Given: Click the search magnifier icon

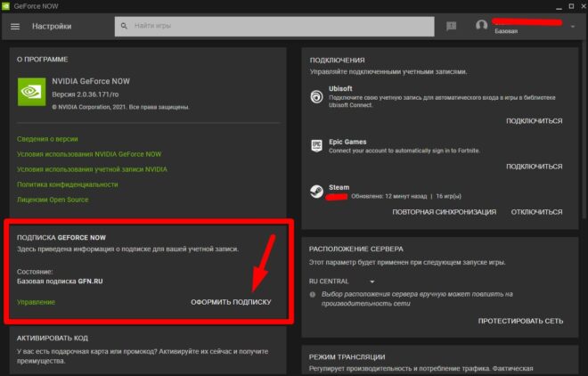Looking at the screenshot, I should pos(124,26).
